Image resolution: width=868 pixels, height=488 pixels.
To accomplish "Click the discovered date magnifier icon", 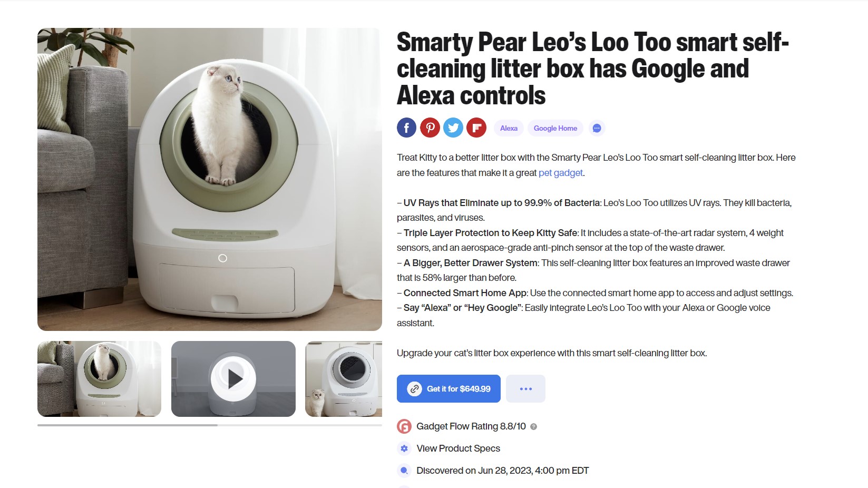I will [x=404, y=471].
